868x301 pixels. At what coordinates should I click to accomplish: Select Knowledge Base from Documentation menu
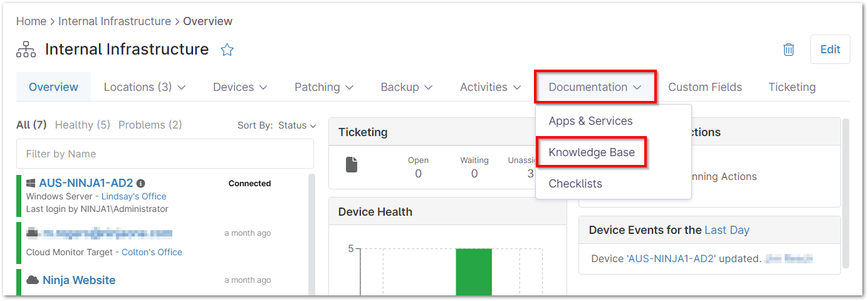(592, 152)
